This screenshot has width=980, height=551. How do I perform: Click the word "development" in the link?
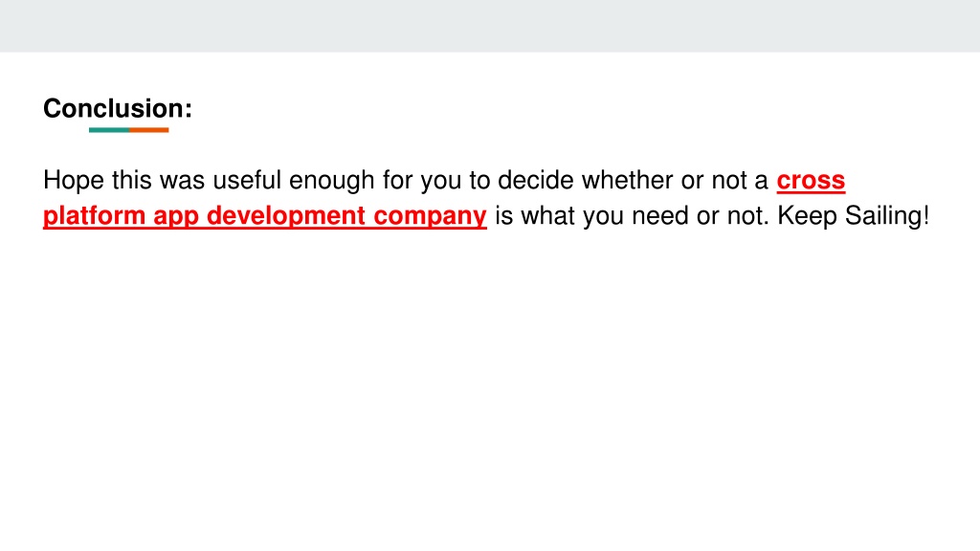pos(285,216)
